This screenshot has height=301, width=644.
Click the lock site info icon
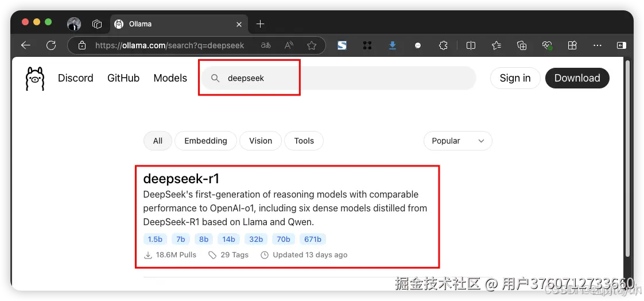pyautogui.click(x=82, y=45)
